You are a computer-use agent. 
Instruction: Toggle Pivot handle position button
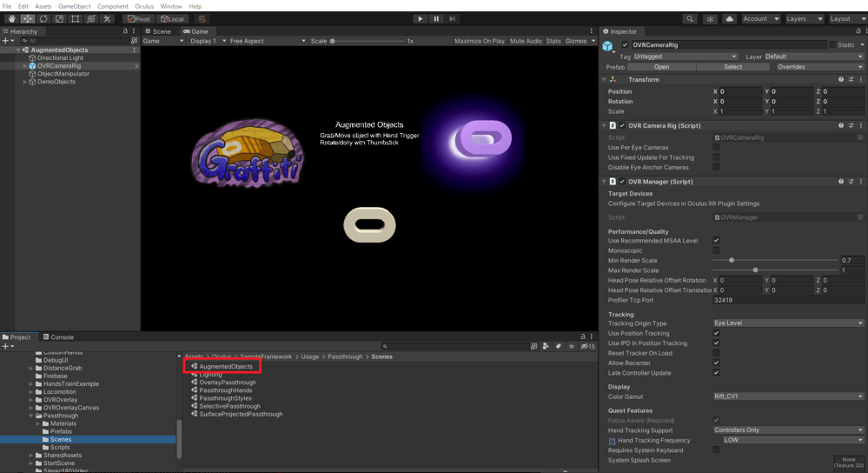[x=139, y=19]
